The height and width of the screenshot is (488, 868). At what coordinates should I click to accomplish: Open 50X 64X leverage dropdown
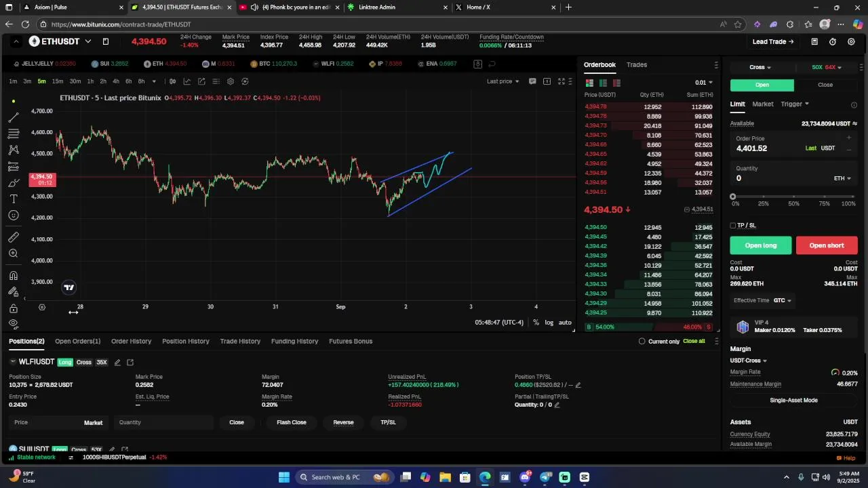827,67
